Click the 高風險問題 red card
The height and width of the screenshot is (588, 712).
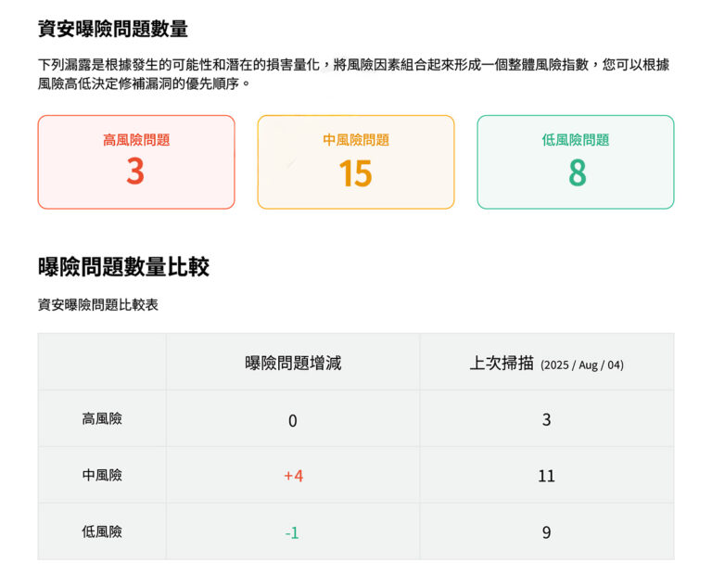click(136, 162)
